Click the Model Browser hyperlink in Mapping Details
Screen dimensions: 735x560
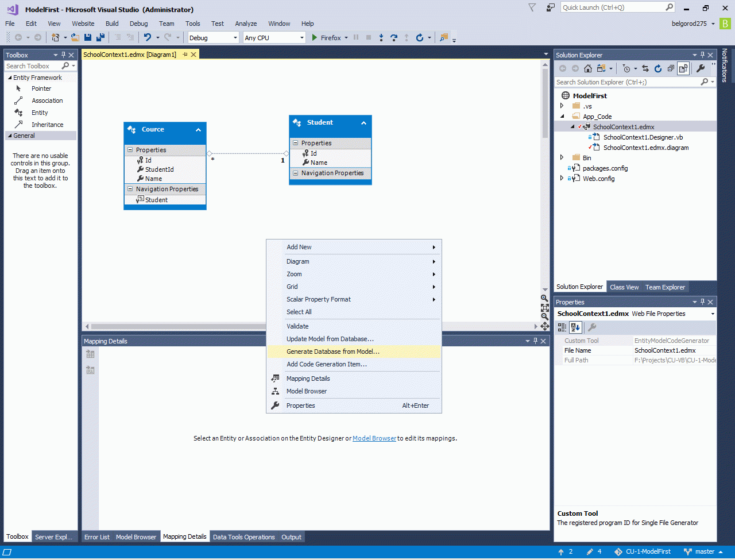pos(374,438)
